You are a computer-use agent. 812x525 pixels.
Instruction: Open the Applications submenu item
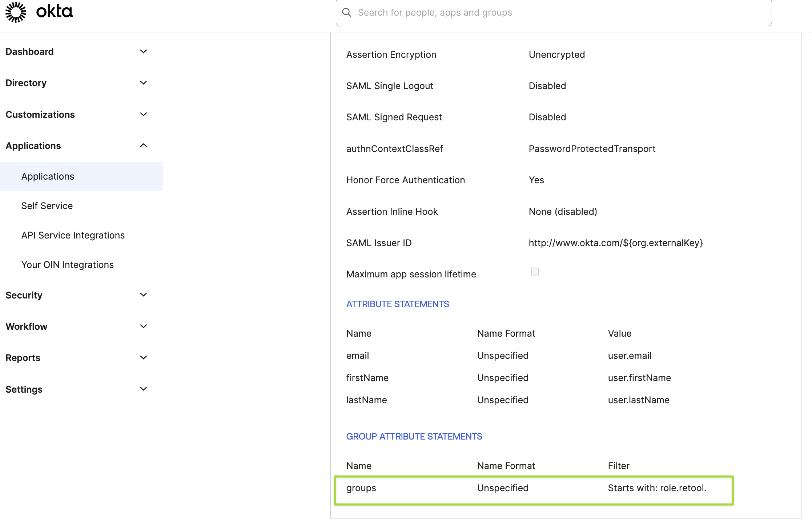tap(48, 176)
